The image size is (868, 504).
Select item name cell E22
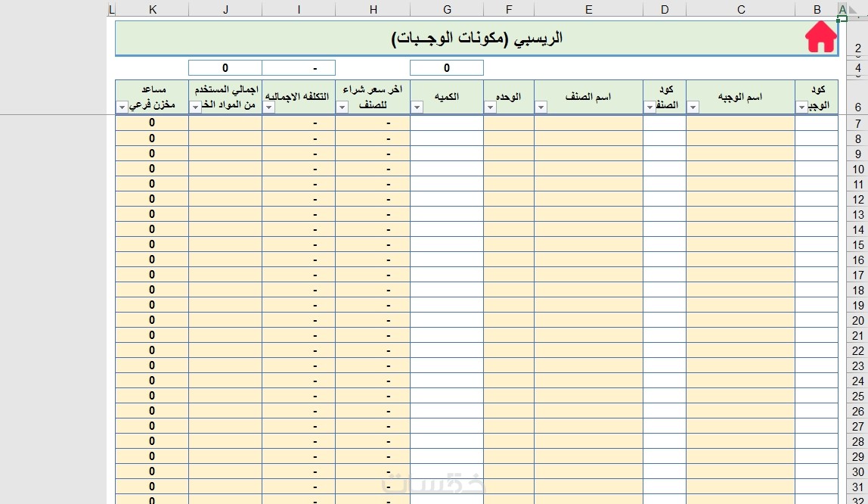click(588, 350)
